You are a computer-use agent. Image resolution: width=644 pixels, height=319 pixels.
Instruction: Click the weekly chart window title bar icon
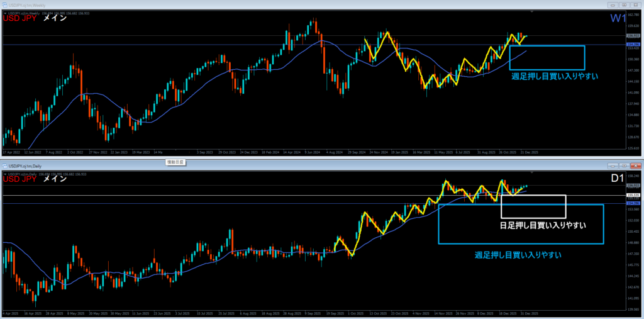tap(4, 4)
